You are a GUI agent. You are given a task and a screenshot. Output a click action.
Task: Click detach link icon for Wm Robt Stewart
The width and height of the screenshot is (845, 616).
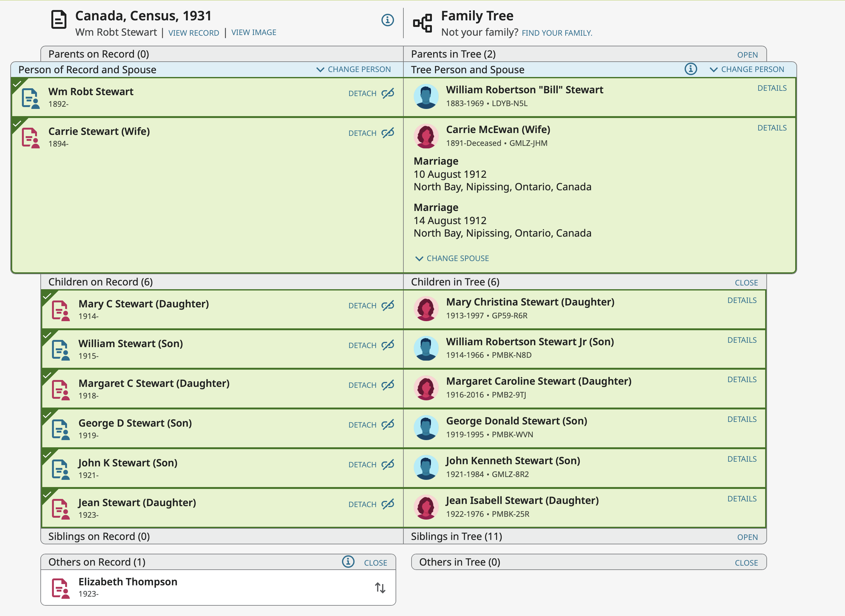point(388,93)
